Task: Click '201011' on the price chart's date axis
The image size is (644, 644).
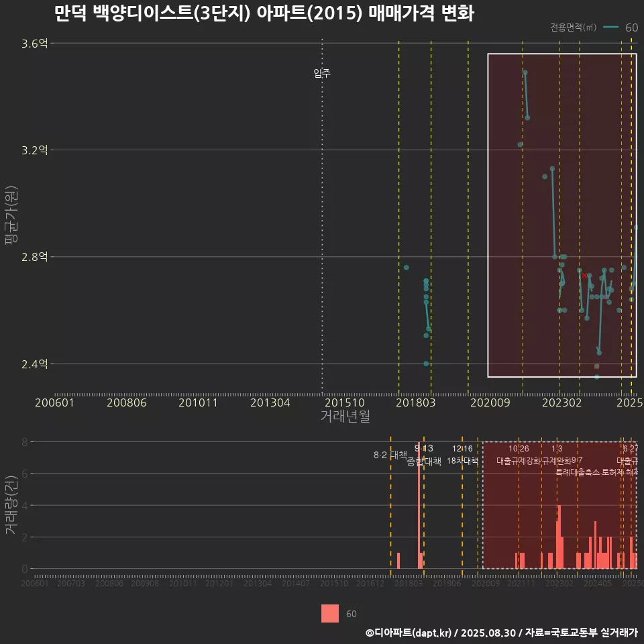Action: (198, 402)
